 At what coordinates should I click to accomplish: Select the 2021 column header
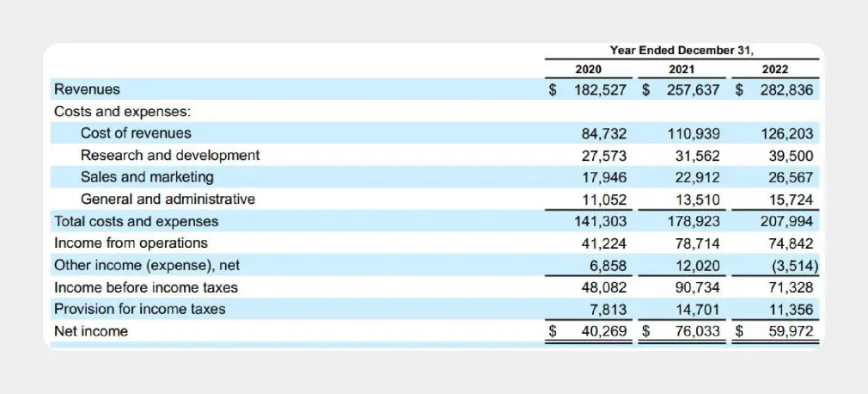[681, 70]
